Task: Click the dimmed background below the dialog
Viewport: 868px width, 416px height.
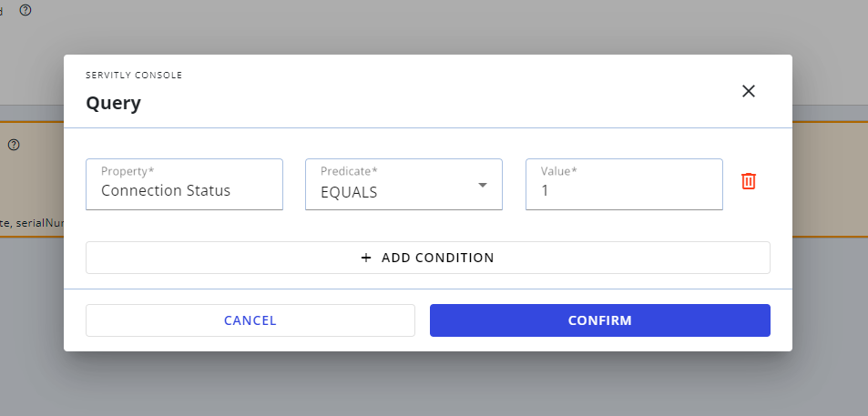Action: (x=434, y=384)
